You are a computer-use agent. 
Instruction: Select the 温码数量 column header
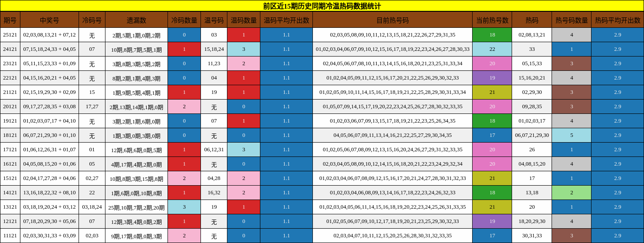[x=243, y=20]
